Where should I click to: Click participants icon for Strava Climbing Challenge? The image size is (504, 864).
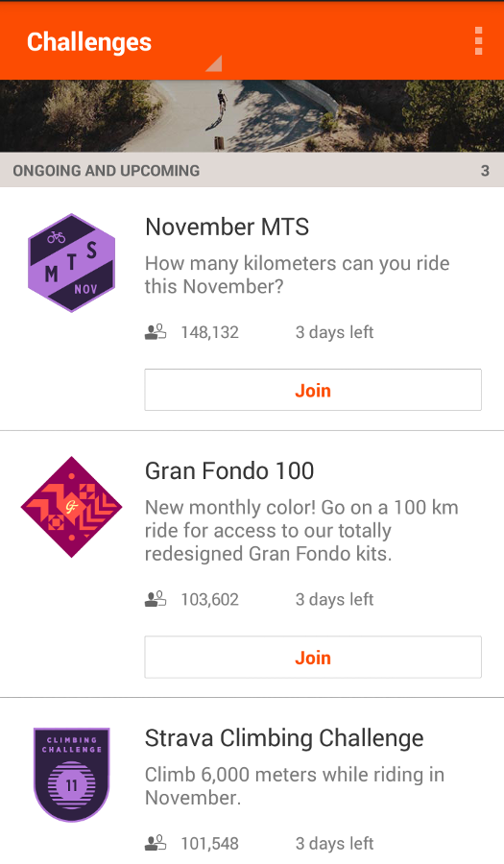pos(156,843)
